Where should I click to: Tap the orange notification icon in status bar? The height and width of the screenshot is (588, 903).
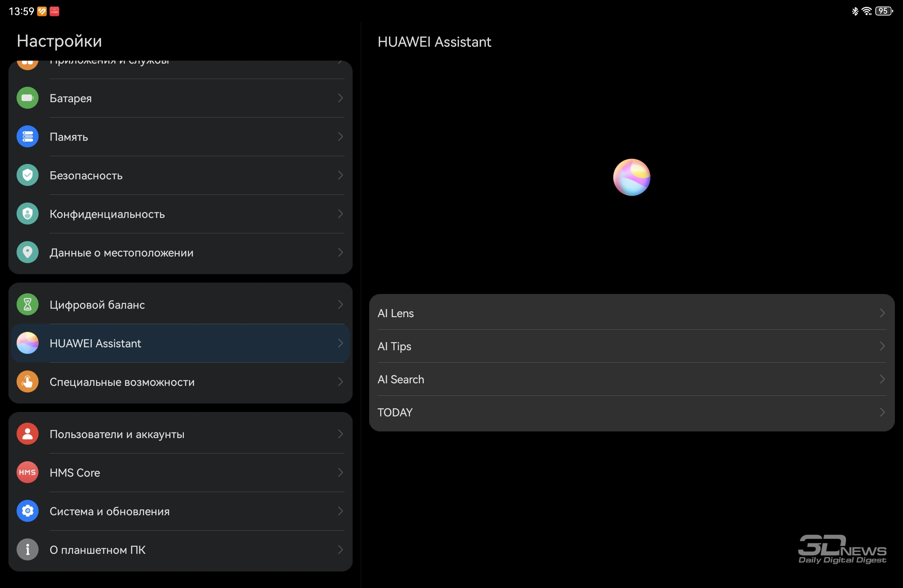(42, 11)
